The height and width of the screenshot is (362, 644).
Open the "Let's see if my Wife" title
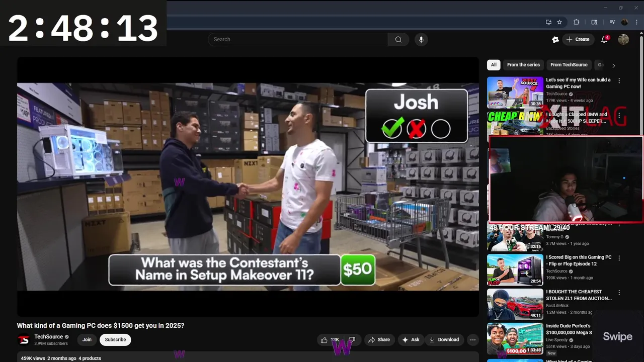[578, 83]
